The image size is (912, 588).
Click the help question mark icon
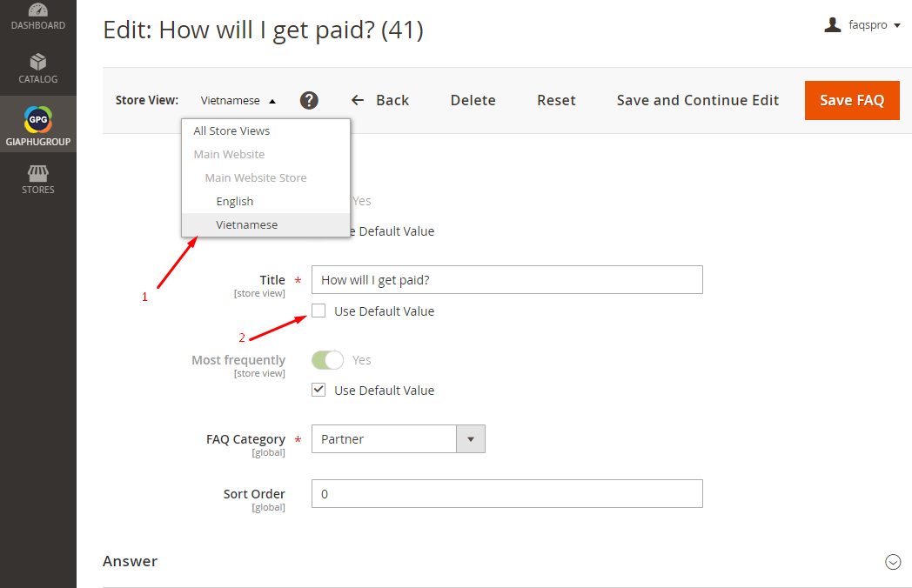309,101
